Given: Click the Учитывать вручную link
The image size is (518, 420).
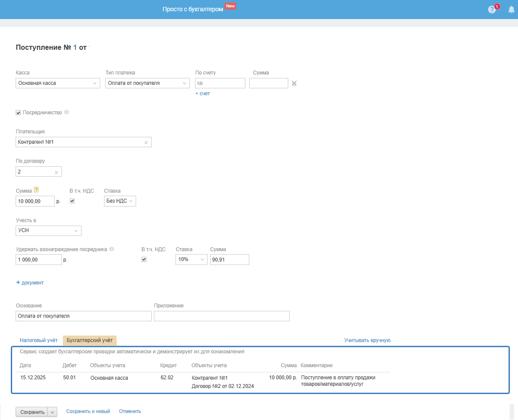Looking at the screenshot, I should tap(367, 340).
